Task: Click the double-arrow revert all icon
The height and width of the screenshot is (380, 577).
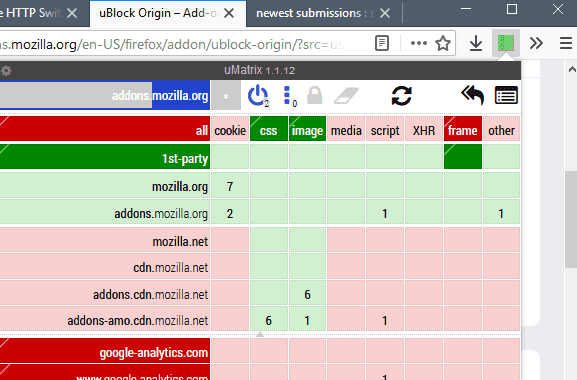Action: [473, 96]
